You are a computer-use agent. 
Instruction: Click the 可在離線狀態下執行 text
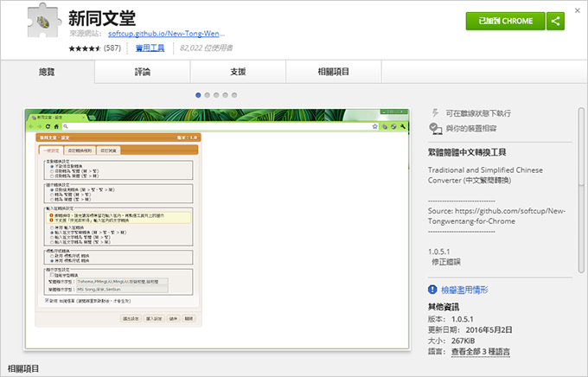click(478, 113)
